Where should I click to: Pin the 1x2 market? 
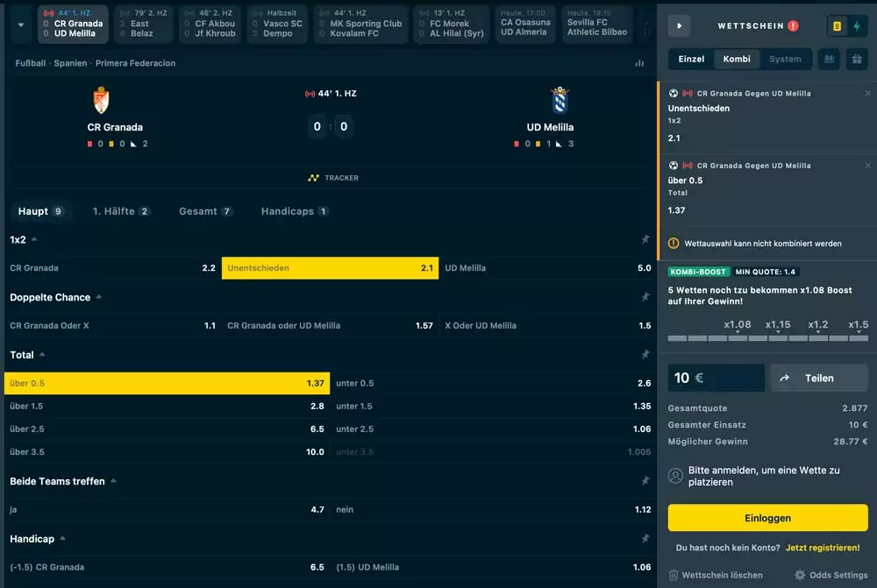click(645, 239)
